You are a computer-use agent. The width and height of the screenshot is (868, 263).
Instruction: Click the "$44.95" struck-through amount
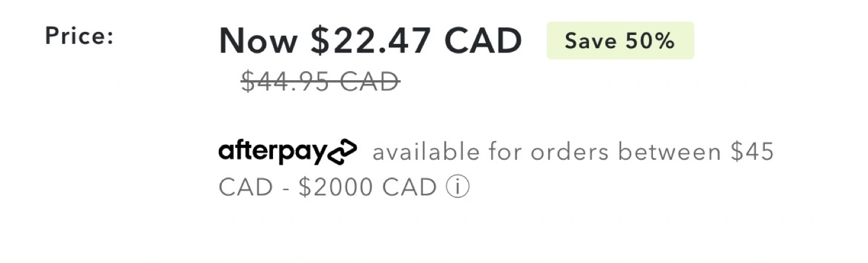(x=287, y=81)
